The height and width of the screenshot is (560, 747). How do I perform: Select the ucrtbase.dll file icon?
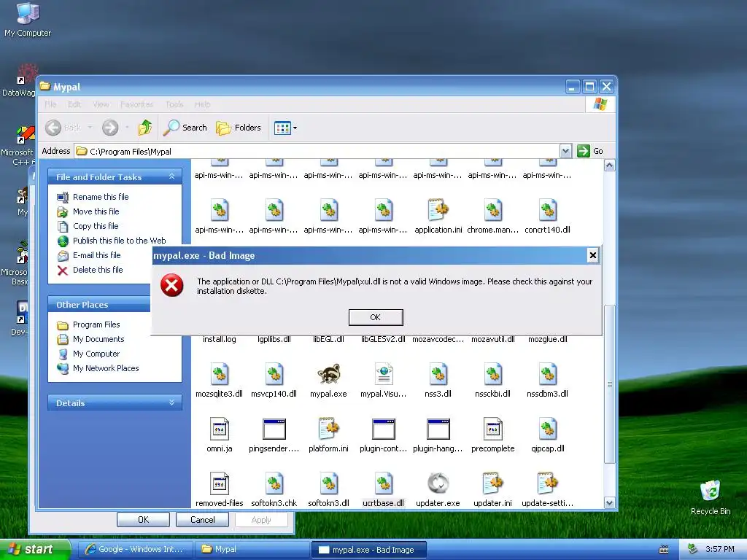tap(384, 484)
